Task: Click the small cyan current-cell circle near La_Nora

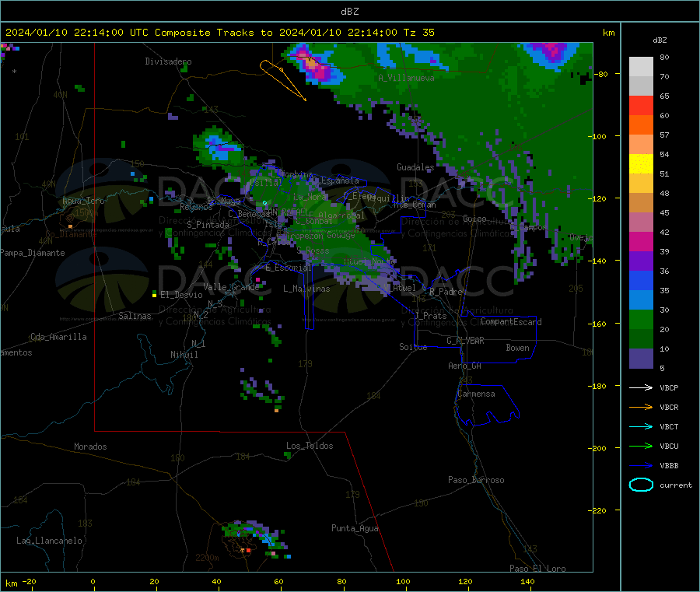Action: (x=264, y=203)
